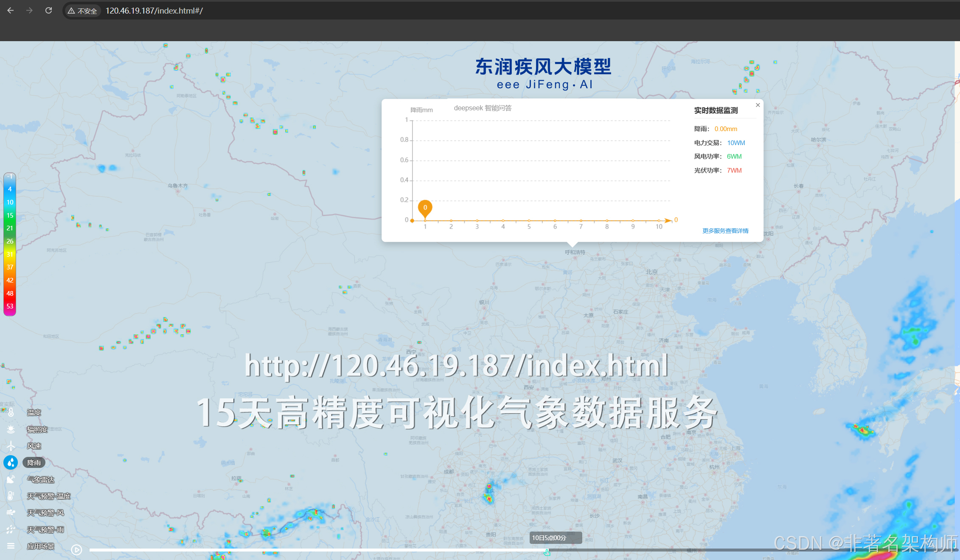The width and height of the screenshot is (960, 560).
Task: Expand the 应用场景 hamburger menu icon
Action: click(11, 546)
